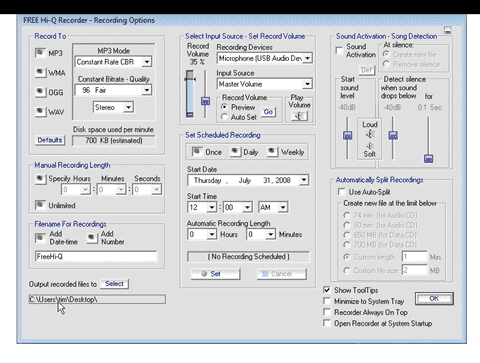
Task: Click the Def button
Action: click(366, 70)
